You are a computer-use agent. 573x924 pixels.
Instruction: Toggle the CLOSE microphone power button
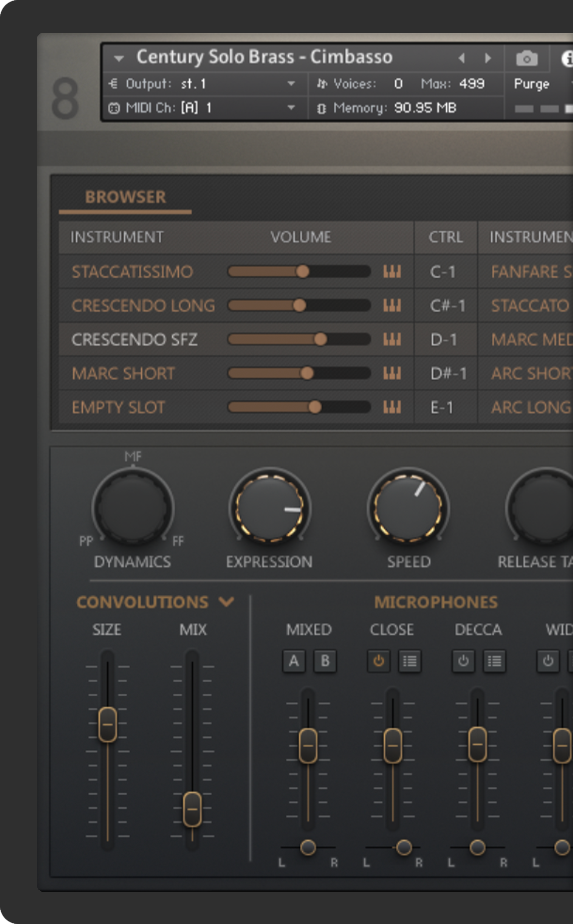379,661
